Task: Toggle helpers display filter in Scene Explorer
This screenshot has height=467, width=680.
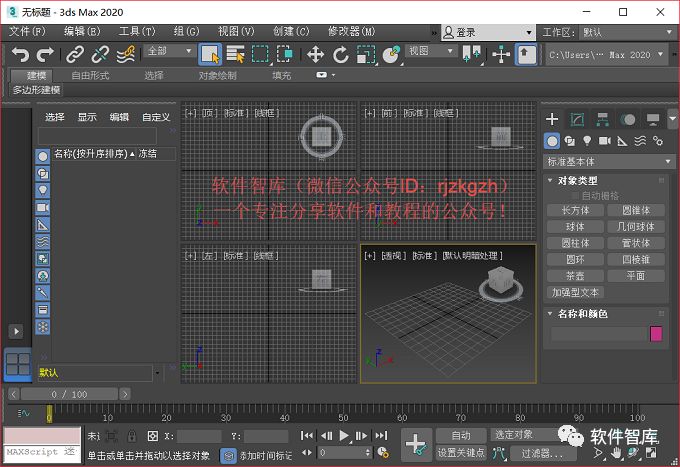Action: pyautogui.click(x=42, y=225)
